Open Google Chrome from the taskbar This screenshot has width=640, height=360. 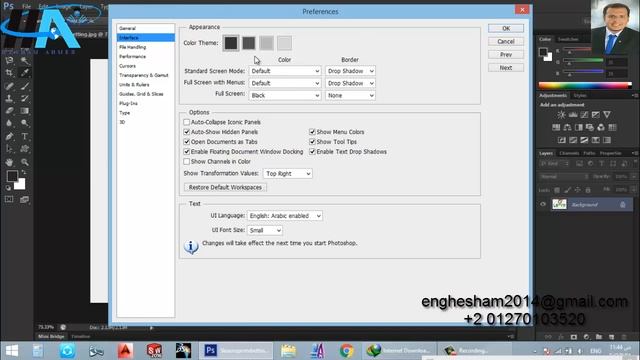(x=347, y=351)
